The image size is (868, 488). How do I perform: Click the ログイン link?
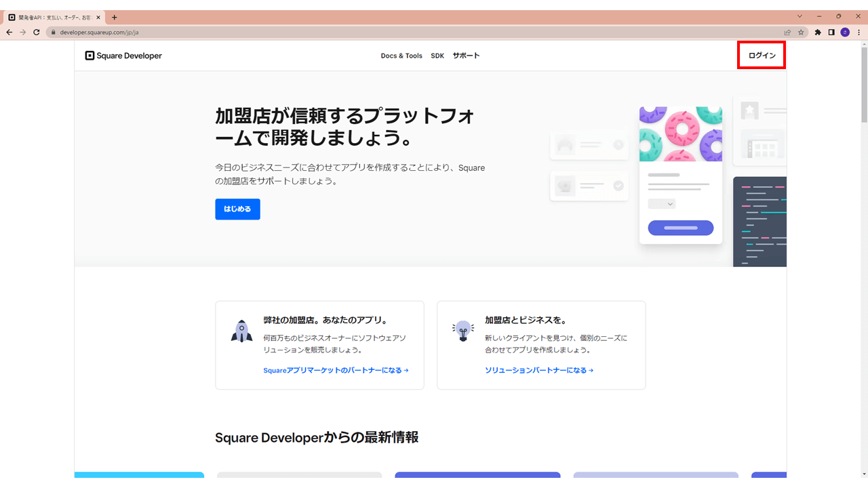[x=762, y=56]
